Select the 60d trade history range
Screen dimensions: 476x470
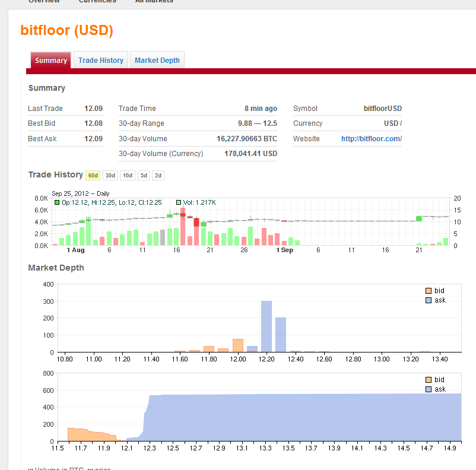pos(93,176)
